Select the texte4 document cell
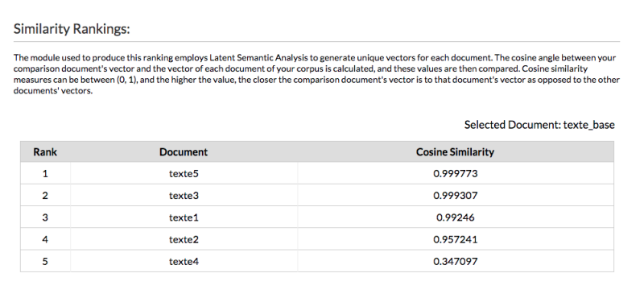 (184, 261)
